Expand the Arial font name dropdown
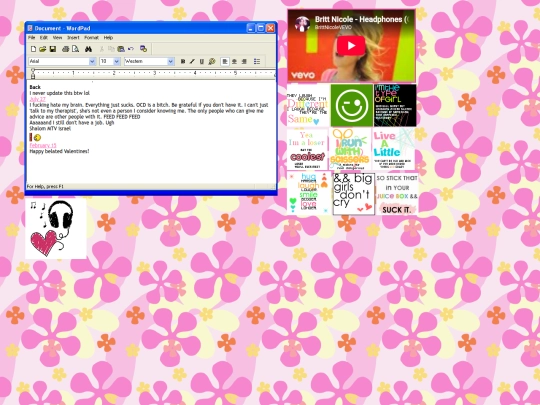 click(x=92, y=61)
